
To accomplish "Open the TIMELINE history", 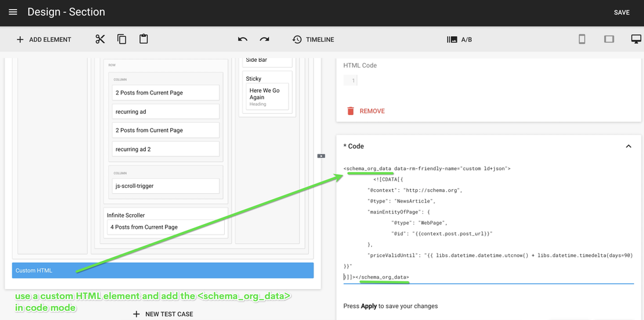I will [313, 39].
